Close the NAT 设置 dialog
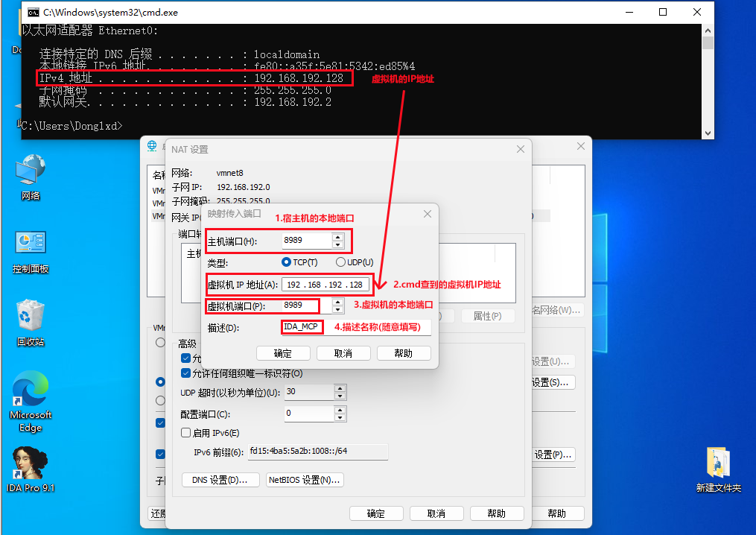Viewport: 756px width, 535px height. coord(520,149)
